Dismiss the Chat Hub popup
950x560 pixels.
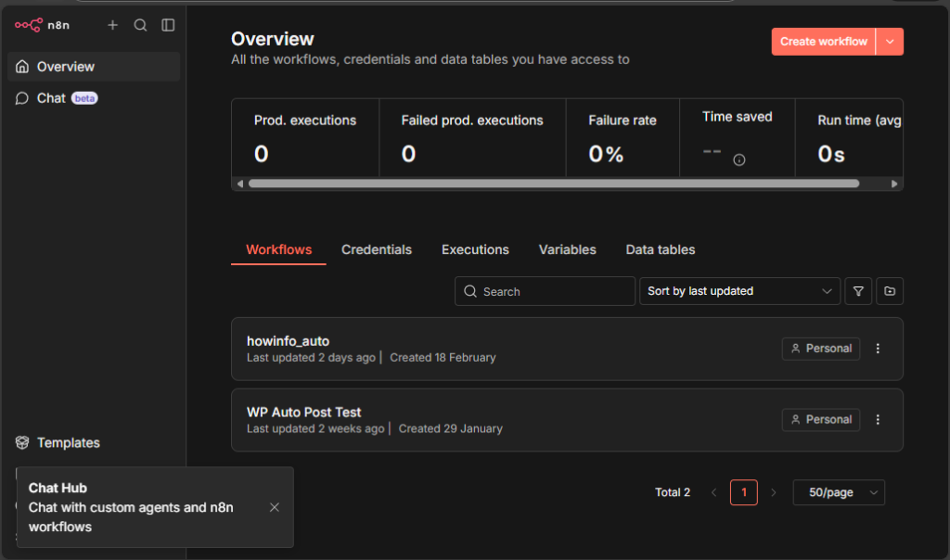(274, 507)
